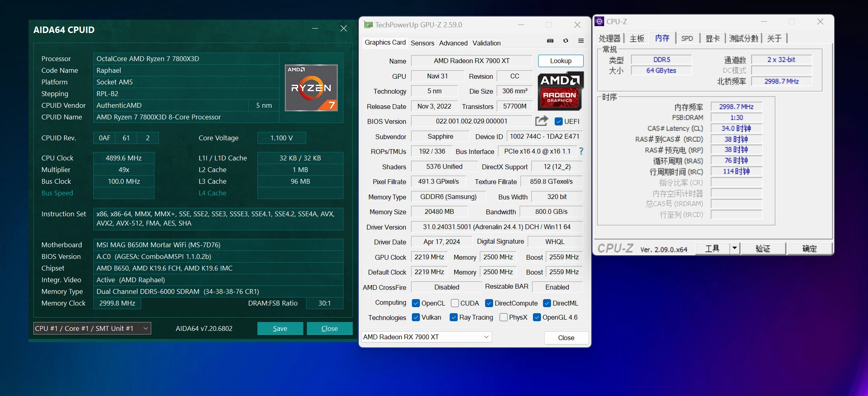
Task: Open the CPU-Z tools dropdown arrow
Action: click(734, 248)
